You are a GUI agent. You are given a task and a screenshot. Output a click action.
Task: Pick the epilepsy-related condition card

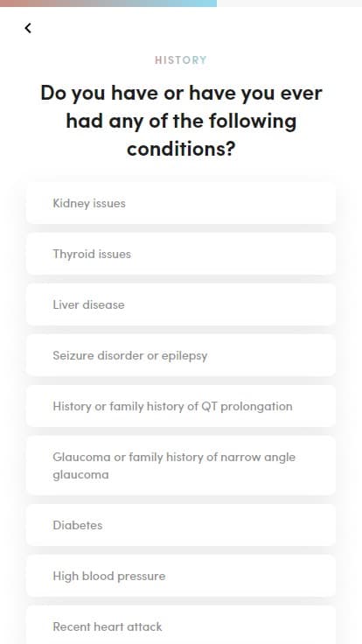(181, 355)
